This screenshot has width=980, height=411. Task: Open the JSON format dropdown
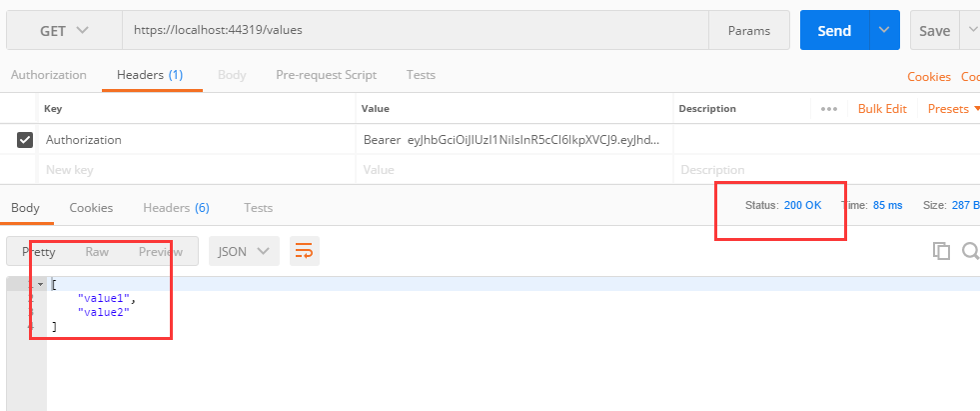click(243, 252)
